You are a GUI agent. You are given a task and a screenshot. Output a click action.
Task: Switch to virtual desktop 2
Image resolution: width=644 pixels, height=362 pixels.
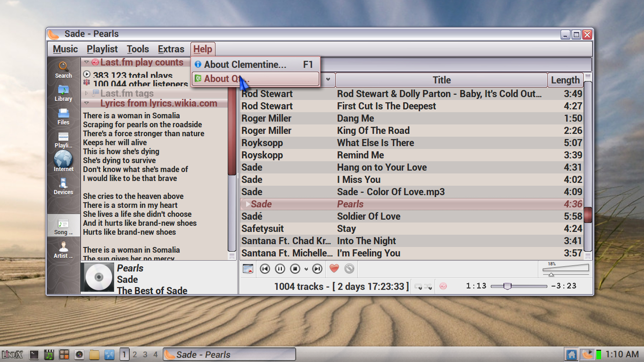tap(135, 354)
